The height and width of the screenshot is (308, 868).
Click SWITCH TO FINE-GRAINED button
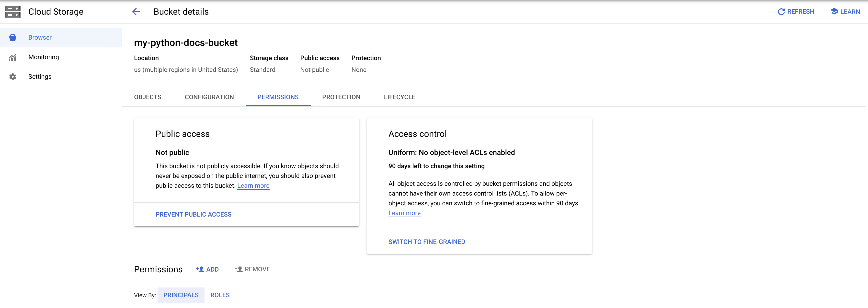pyautogui.click(x=427, y=242)
